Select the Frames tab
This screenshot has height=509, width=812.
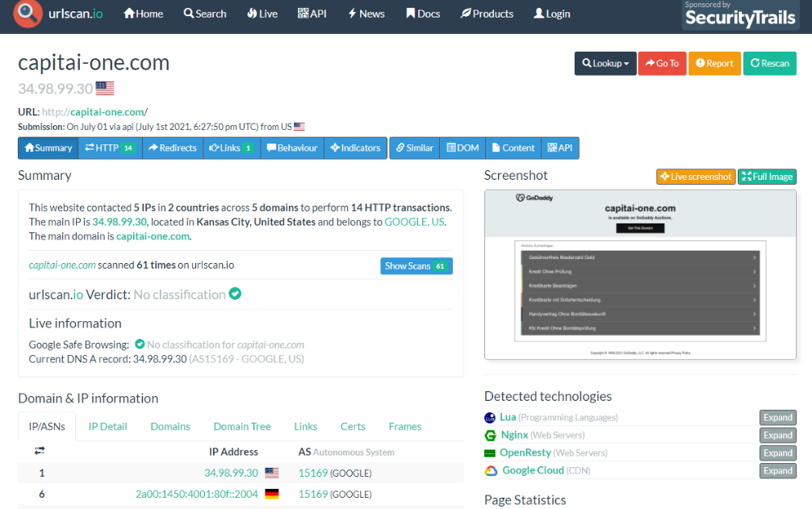pyautogui.click(x=405, y=427)
